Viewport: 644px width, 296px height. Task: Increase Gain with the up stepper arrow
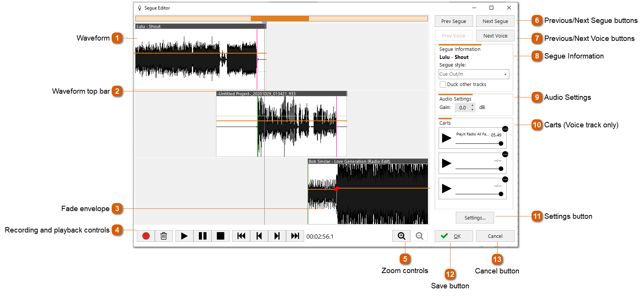click(473, 105)
